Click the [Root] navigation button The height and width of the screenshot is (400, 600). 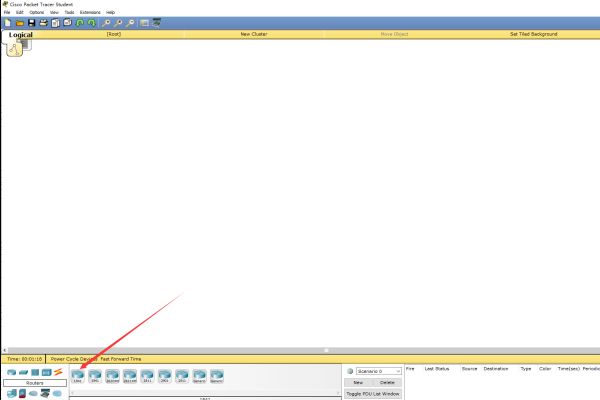tap(114, 34)
